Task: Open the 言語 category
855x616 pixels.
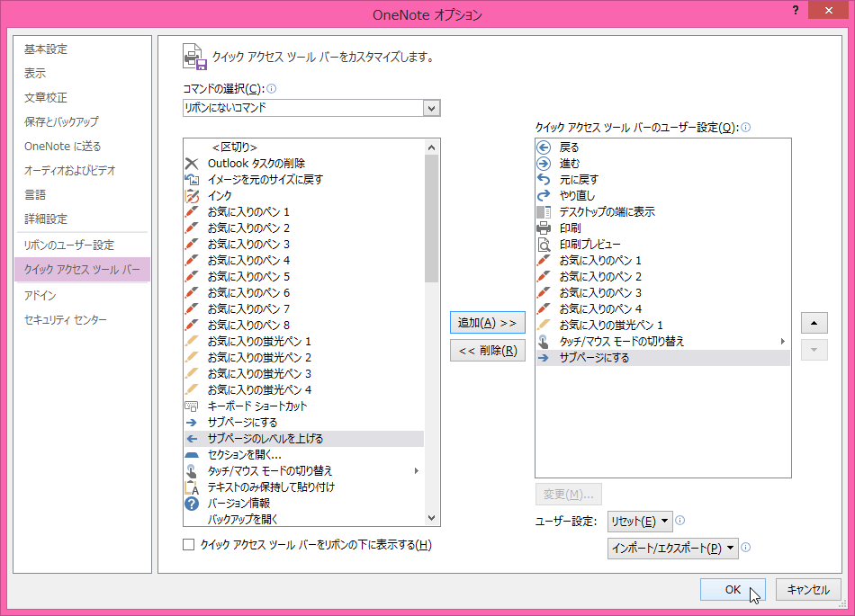Action: [x=35, y=195]
